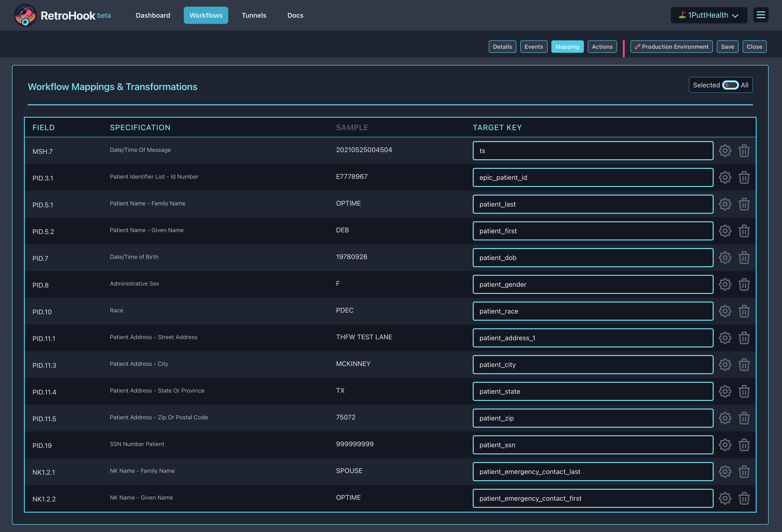
Task: Edit the patient_ssn target key field
Action: pos(592,445)
